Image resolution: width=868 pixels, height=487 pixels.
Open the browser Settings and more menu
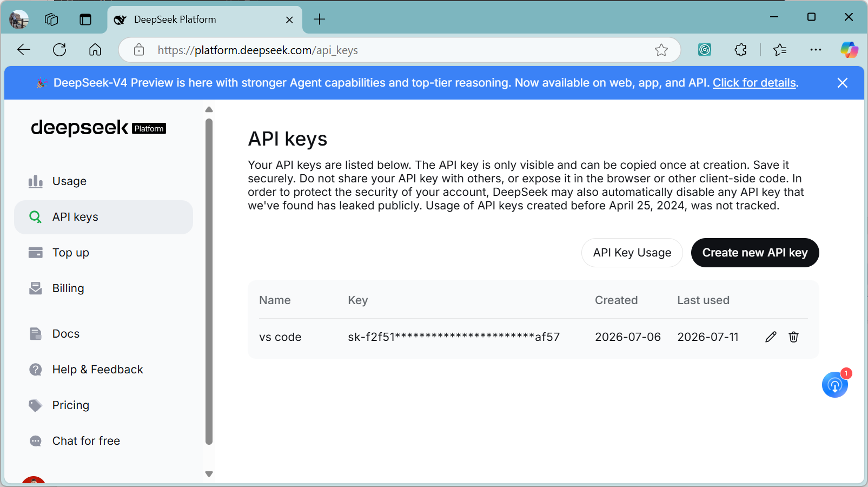click(x=816, y=50)
